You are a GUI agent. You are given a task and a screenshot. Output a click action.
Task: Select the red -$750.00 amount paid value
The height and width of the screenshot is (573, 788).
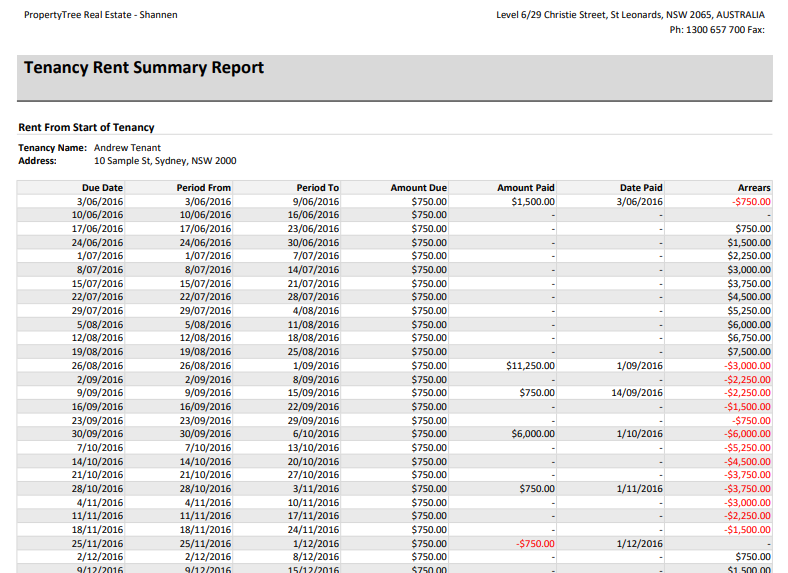click(x=535, y=543)
